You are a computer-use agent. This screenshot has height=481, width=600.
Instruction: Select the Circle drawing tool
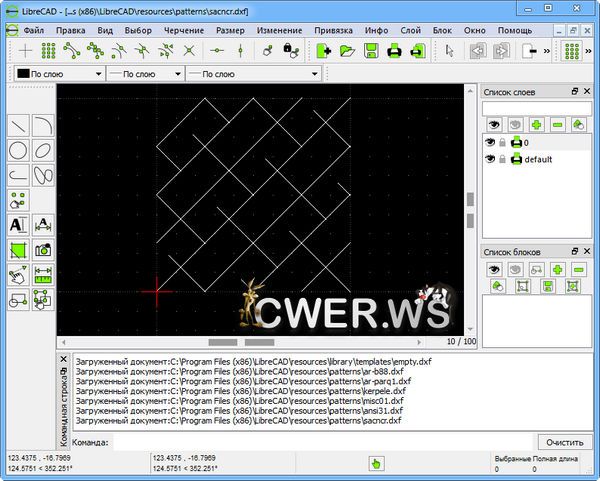pos(18,150)
